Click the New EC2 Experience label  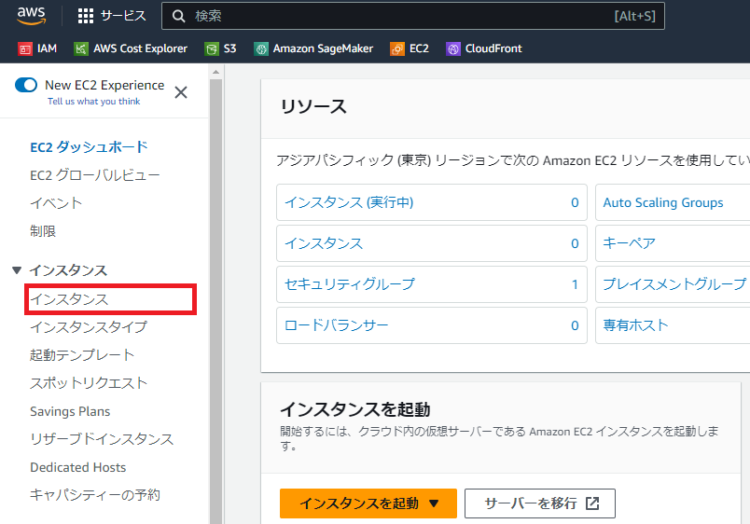[x=104, y=85]
